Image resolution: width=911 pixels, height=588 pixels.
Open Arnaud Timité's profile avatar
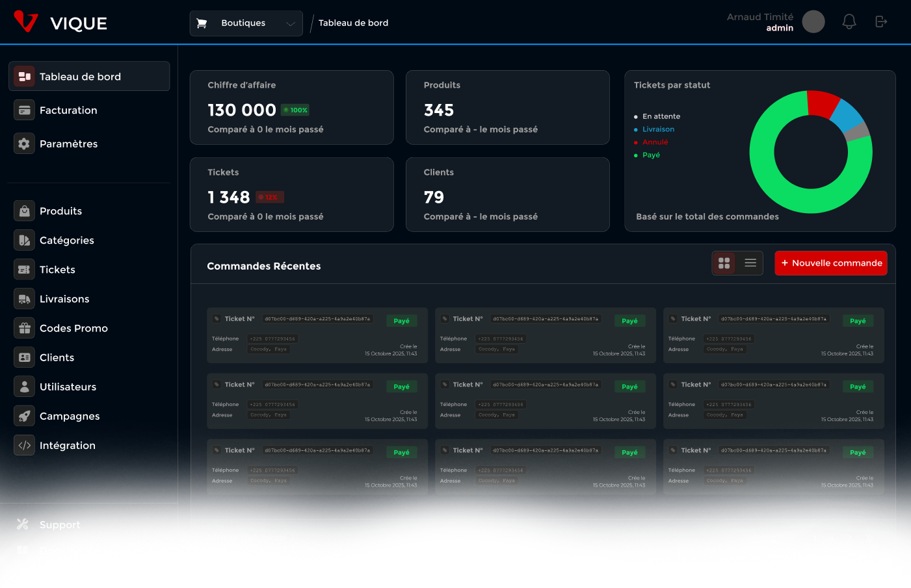pyautogui.click(x=813, y=21)
